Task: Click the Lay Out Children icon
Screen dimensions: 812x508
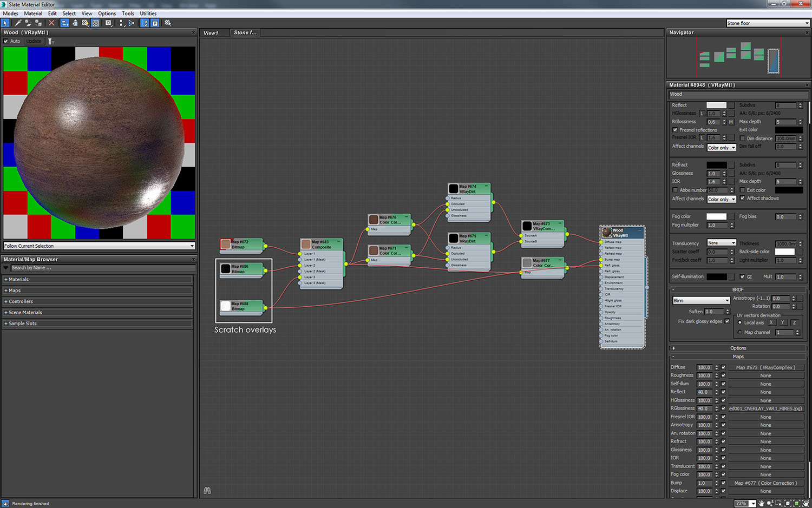Action: tap(131, 23)
